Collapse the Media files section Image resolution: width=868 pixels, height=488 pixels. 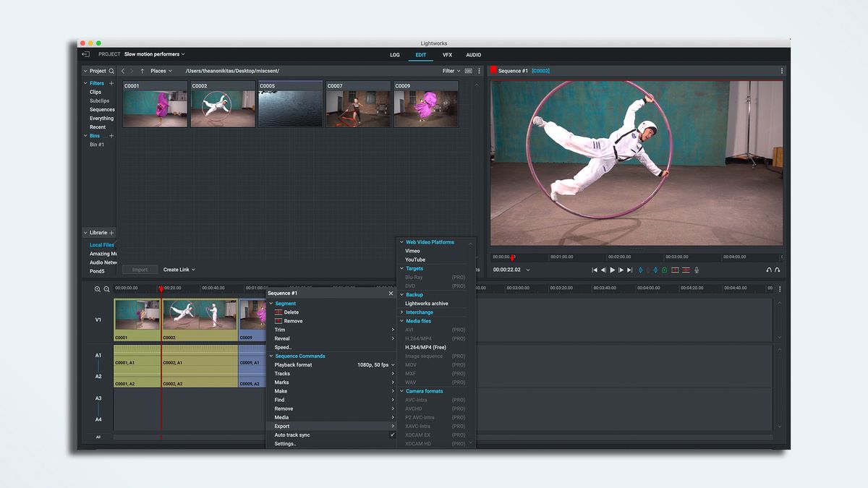click(x=401, y=321)
